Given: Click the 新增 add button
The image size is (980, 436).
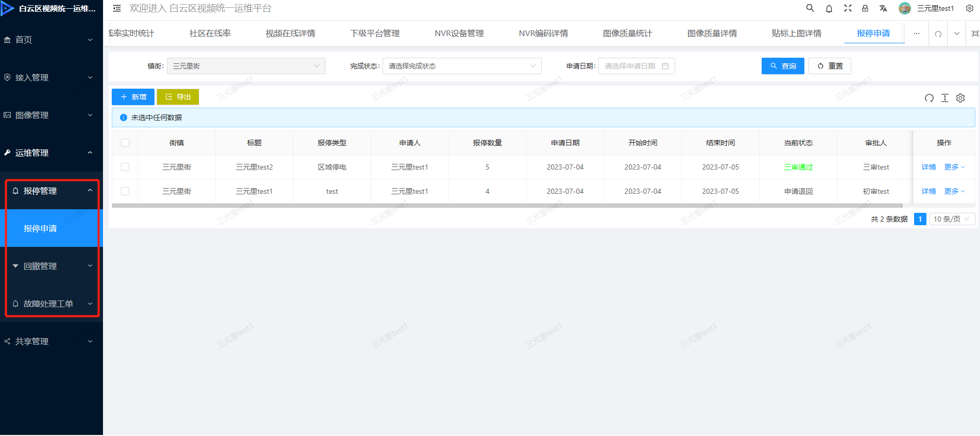Looking at the screenshot, I should tap(133, 97).
